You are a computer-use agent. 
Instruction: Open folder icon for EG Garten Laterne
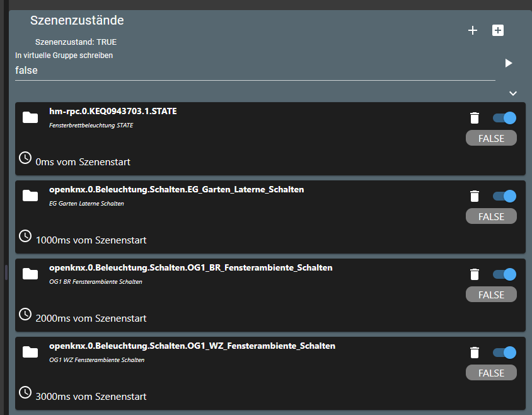pyautogui.click(x=30, y=196)
